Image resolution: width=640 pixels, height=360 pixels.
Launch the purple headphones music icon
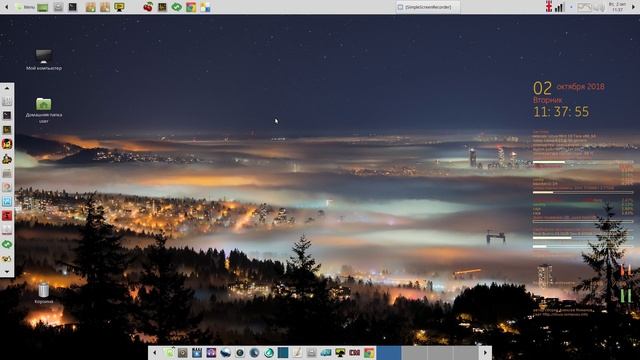coord(211,353)
